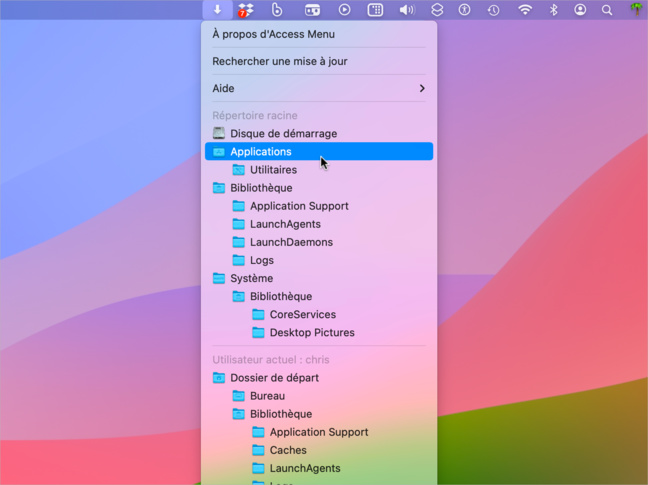The width and height of the screenshot is (648, 485).
Task: Click the startup disk drive icon
Action: 219,133
